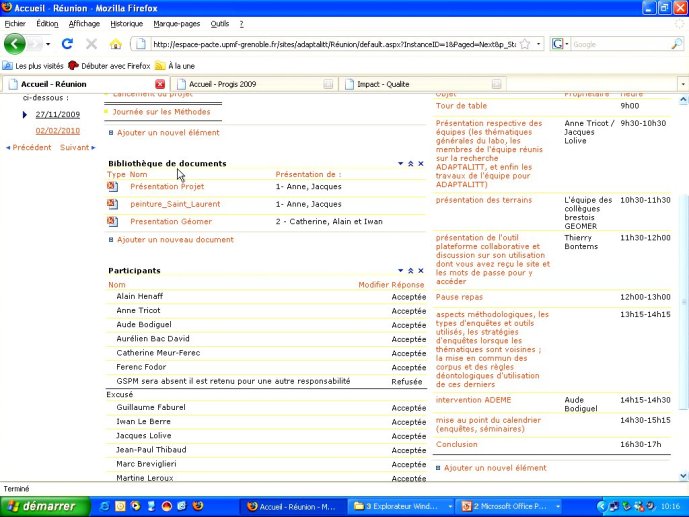This screenshot has width=689, height=517.
Task: Collapse Participants with double-chevron icon
Action: [410, 271]
